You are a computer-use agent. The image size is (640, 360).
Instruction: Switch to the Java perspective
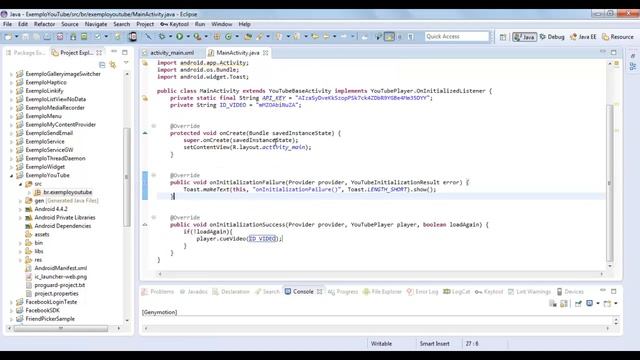coord(524,37)
